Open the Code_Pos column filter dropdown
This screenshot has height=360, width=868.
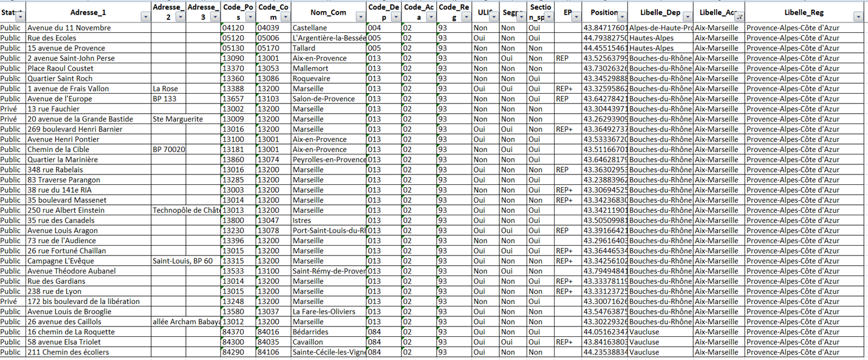click(250, 18)
